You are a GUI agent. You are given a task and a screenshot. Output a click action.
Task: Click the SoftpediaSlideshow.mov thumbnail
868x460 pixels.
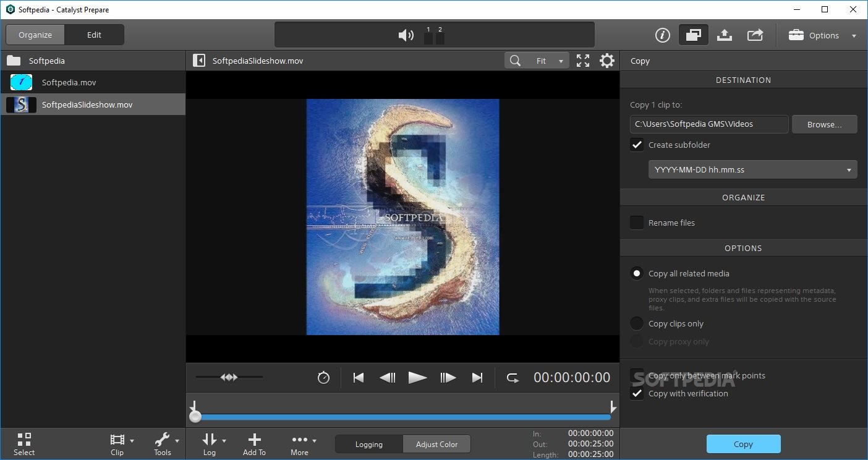click(x=21, y=104)
